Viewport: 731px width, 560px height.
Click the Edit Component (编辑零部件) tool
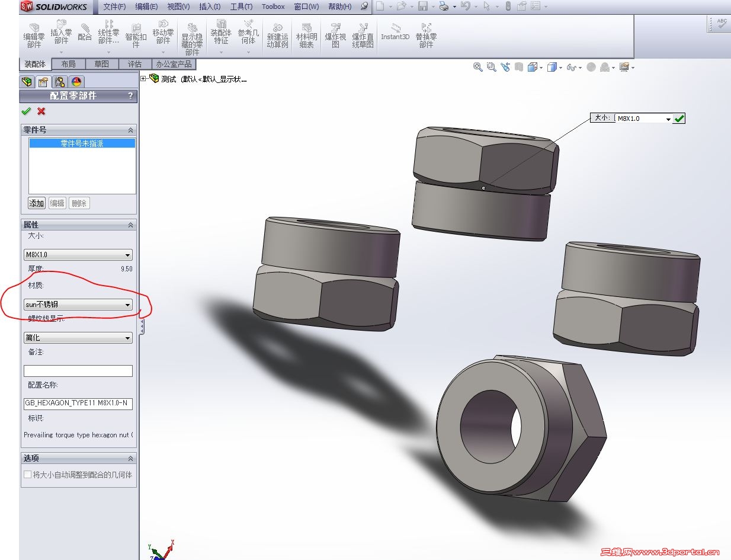34,36
